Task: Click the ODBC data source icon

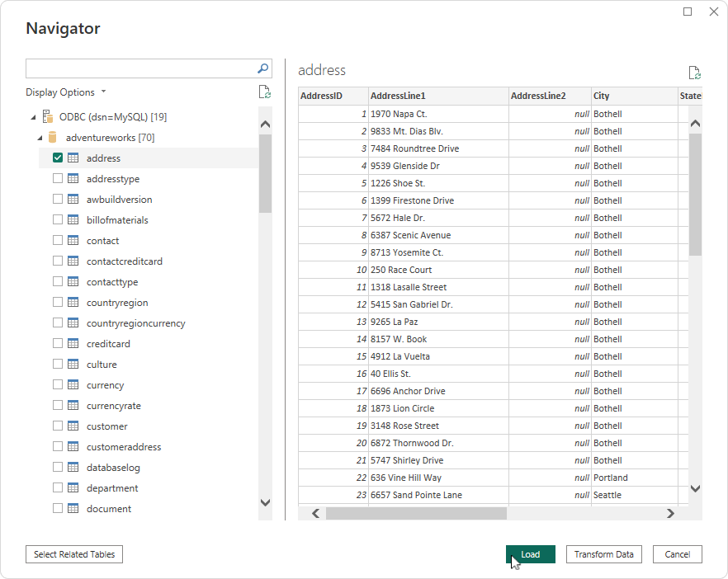Action: click(47, 116)
